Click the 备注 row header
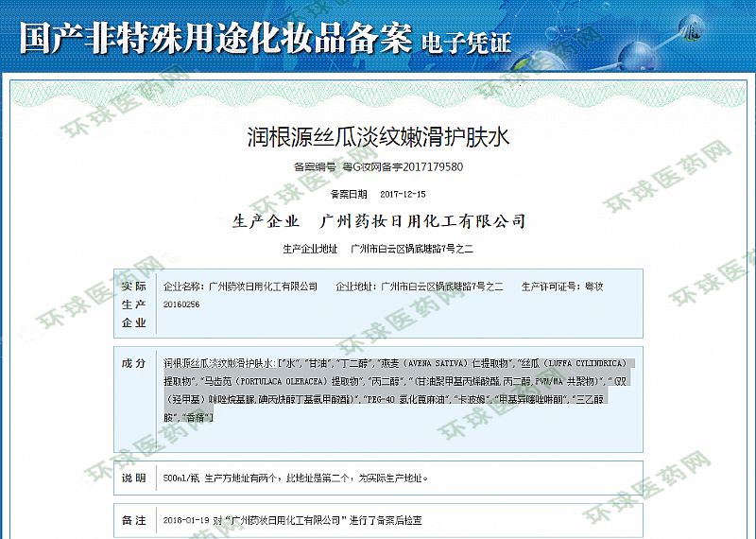 134,520
